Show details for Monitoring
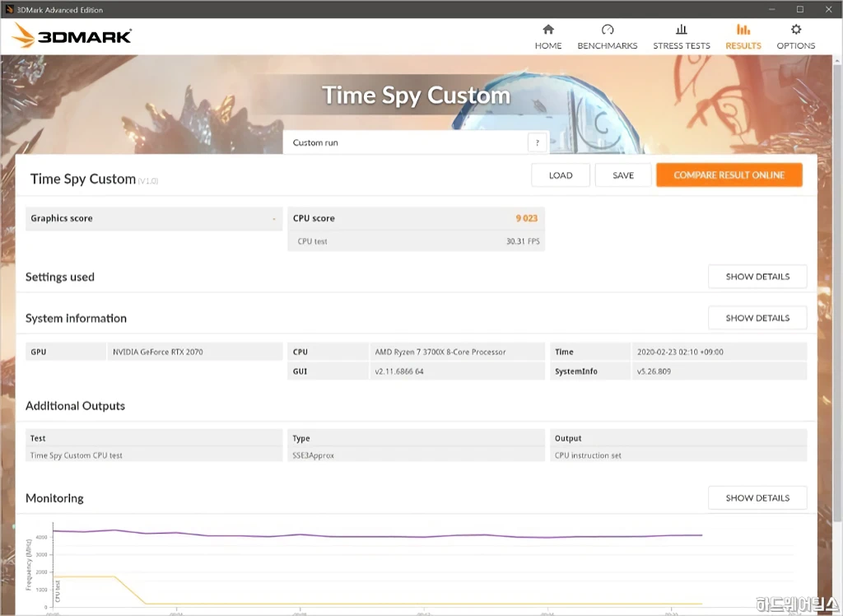Image resolution: width=843 pixels, height=616 pixels. coord(757,498)
